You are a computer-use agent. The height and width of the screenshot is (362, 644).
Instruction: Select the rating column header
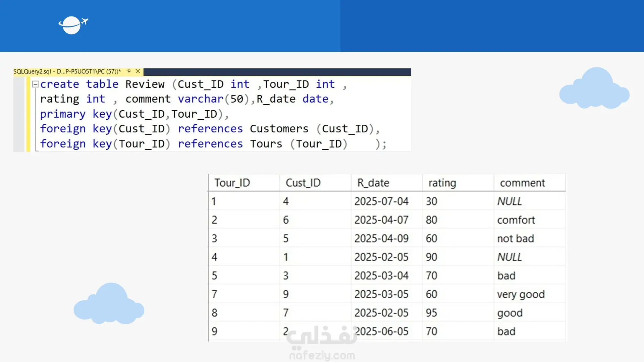pyautogui.click(x=442, y=183)
